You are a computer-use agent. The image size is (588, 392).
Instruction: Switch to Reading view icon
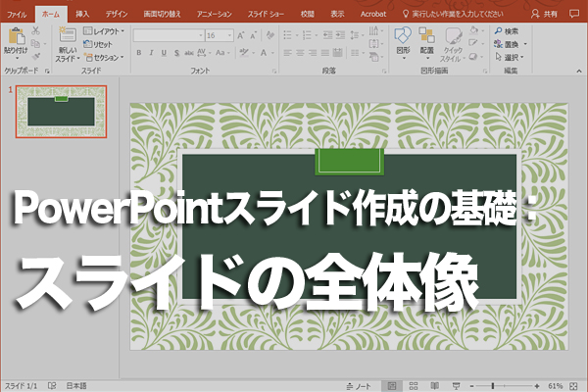pyautogui.click(x=434, y=385)
